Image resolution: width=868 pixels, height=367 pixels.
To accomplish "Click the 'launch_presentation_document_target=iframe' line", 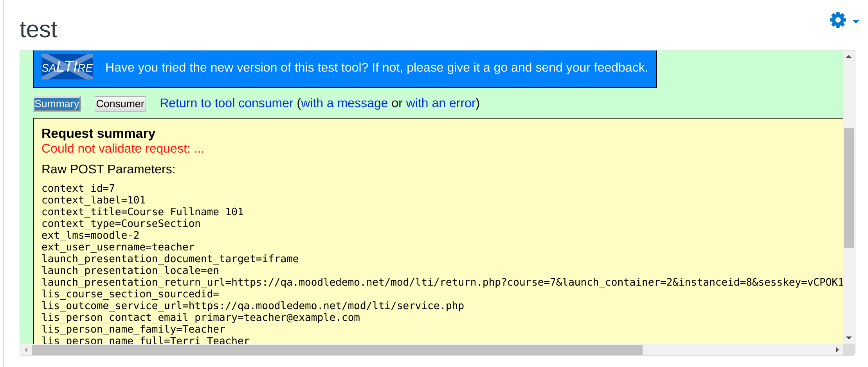I will click(170, 259).
